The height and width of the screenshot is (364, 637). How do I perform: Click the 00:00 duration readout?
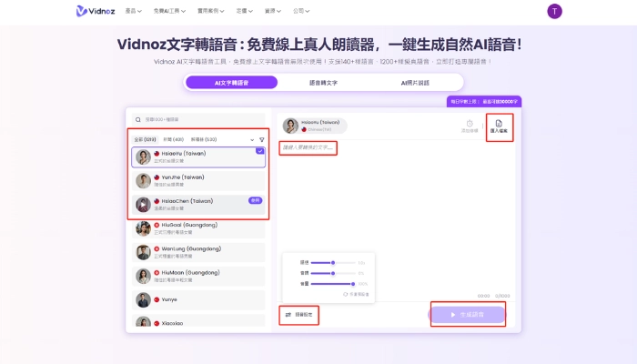click(483, 296)
